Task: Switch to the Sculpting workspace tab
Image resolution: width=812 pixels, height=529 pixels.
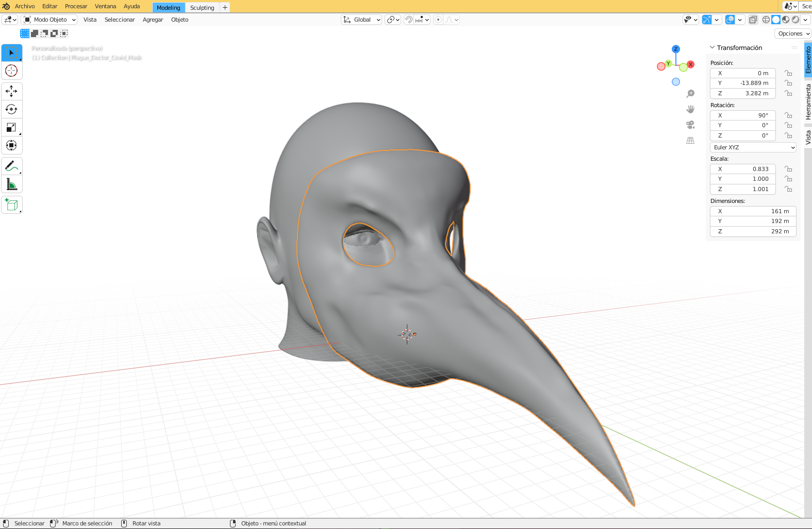Action: [202, 8]
